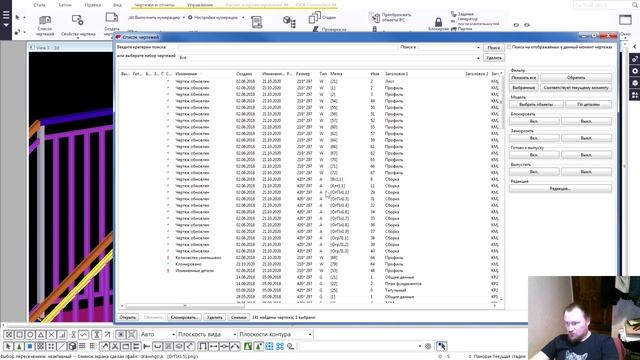Click the Преобразовать объекты IFC icon
Screen dimensions: 640x360
(374, 17)
